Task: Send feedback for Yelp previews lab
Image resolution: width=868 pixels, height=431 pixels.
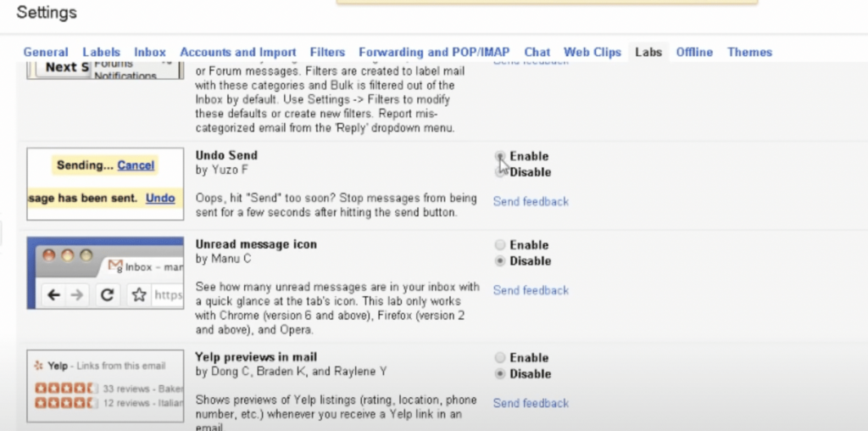Action: pyautogui.click(x=531, y=403)
